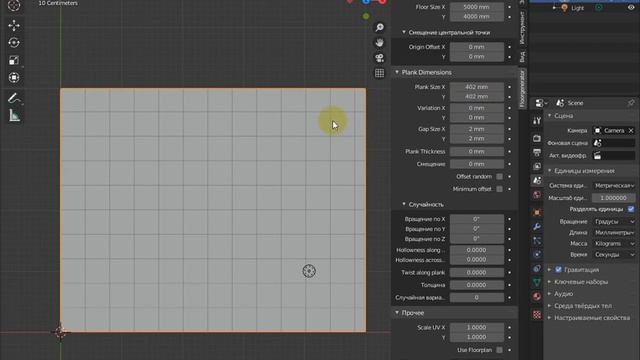The height and width of the screenshot is (360, 640).
Task: Hide the Light object with its eye icon
Action: point(631,8)
